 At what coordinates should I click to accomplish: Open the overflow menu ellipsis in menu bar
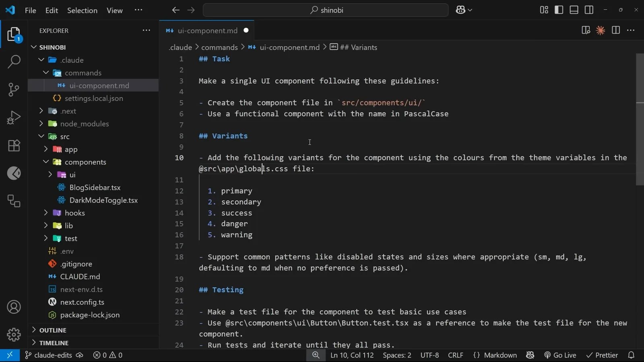tap(138, 10)
